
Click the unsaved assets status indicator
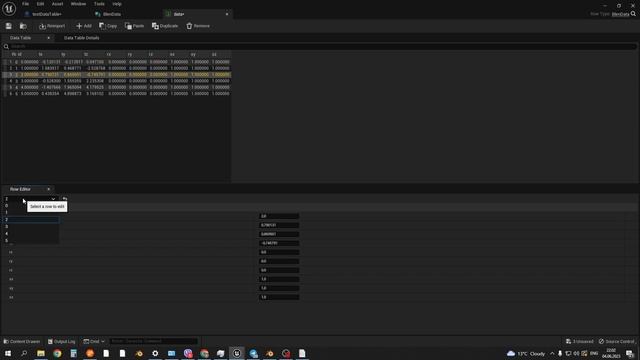580,342
